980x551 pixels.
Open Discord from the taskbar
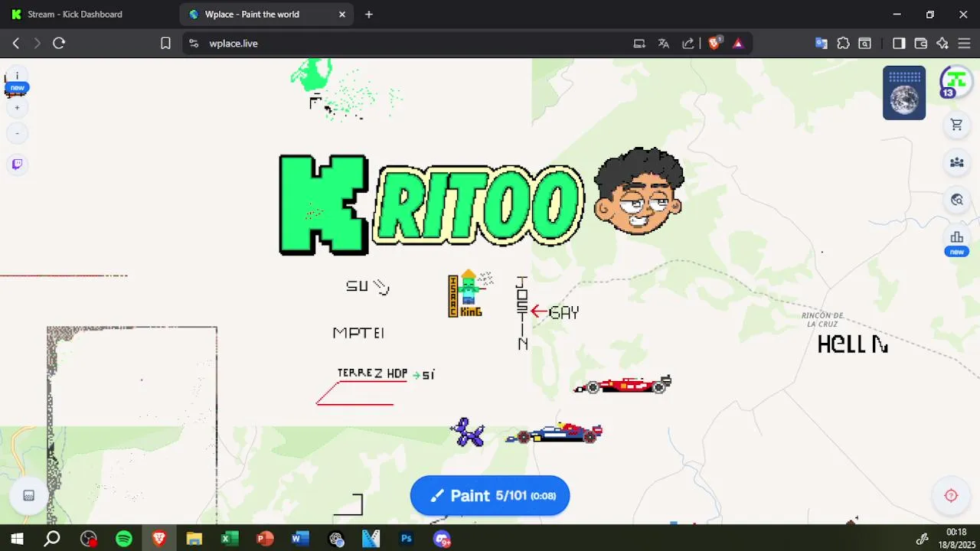442,539
